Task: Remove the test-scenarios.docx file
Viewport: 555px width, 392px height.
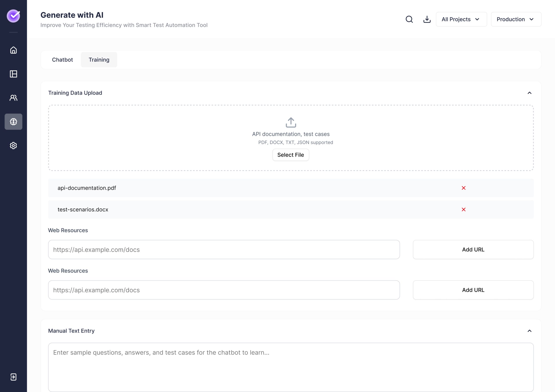Action: point(463,209)
